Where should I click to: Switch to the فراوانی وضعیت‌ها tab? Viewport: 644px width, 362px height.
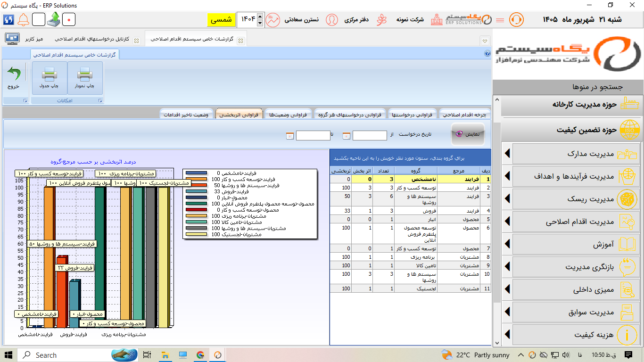(x=288, y=114)
